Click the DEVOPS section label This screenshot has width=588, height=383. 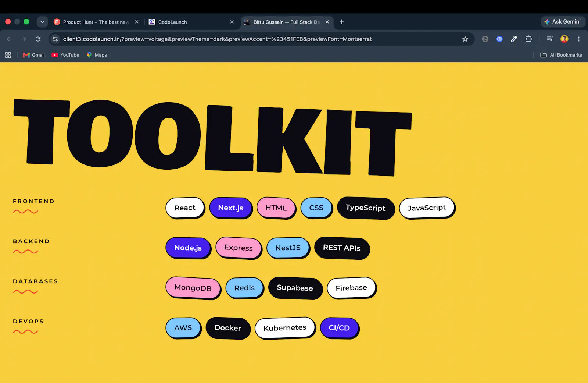[x=28, y=321]
